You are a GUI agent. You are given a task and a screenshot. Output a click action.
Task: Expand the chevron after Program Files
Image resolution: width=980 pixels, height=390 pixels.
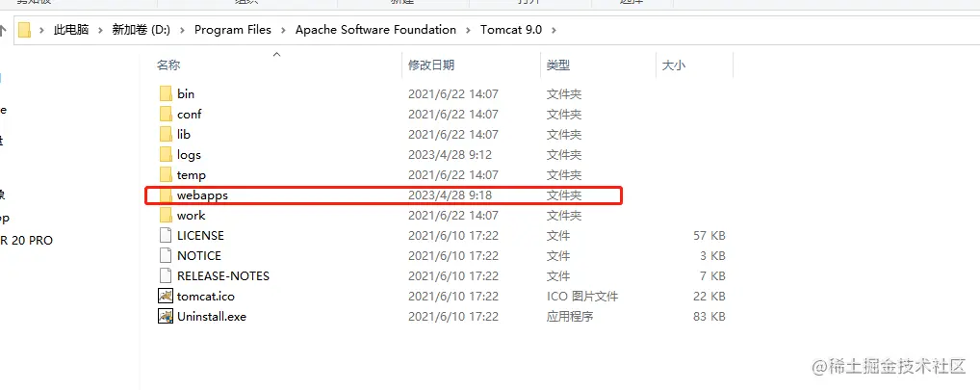(283, 30)
